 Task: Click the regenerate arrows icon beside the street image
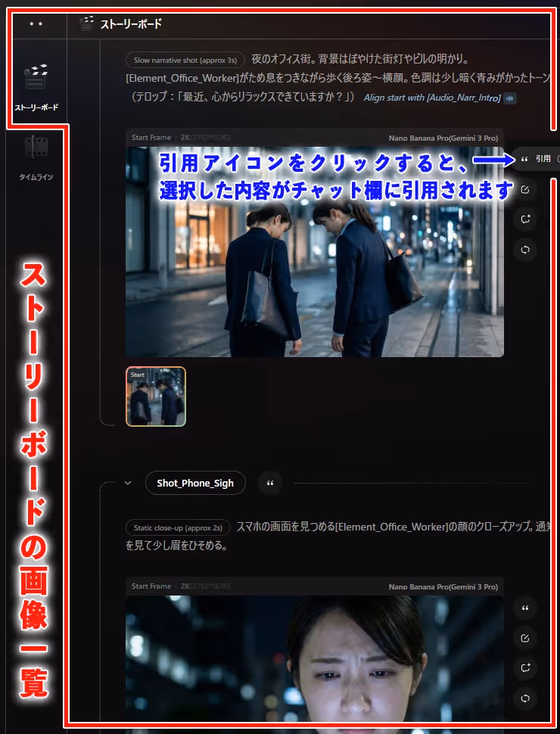click(525, 250)
